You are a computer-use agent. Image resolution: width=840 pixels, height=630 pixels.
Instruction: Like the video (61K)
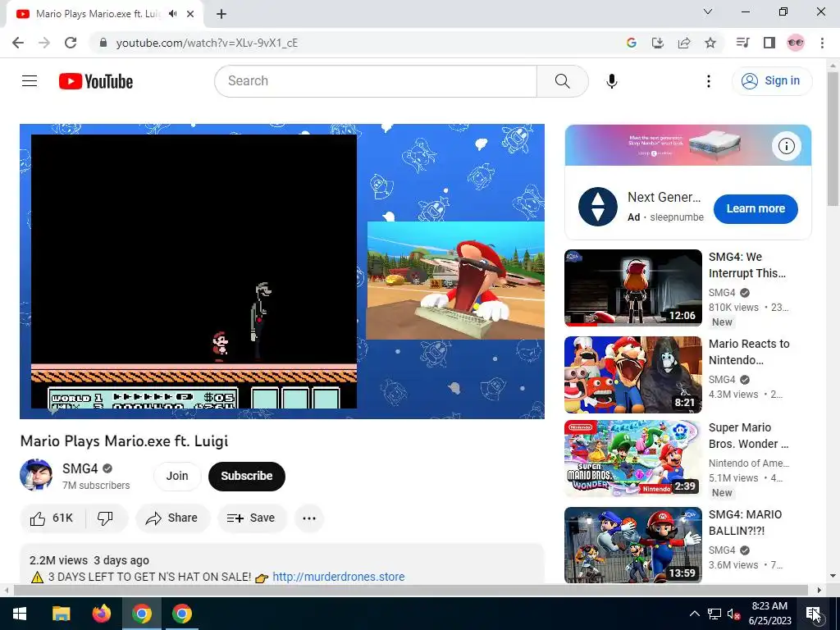[x=52, y=518]
